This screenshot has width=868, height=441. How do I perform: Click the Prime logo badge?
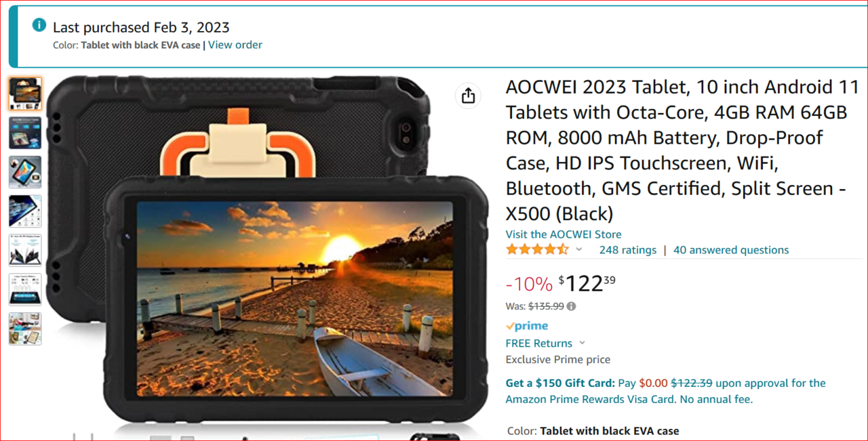coord(527,326)
